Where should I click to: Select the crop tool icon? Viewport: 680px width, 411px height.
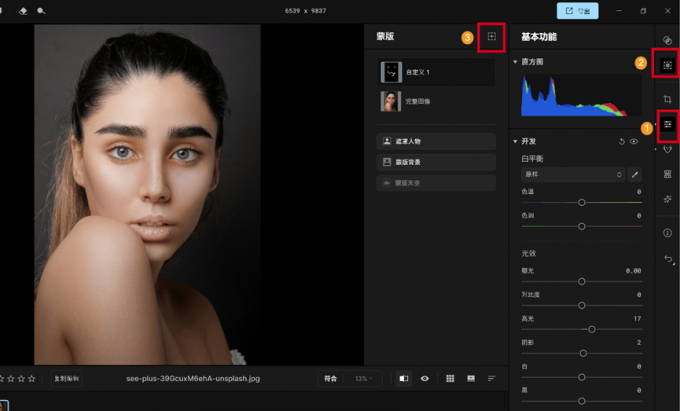[x=667, y=98]
